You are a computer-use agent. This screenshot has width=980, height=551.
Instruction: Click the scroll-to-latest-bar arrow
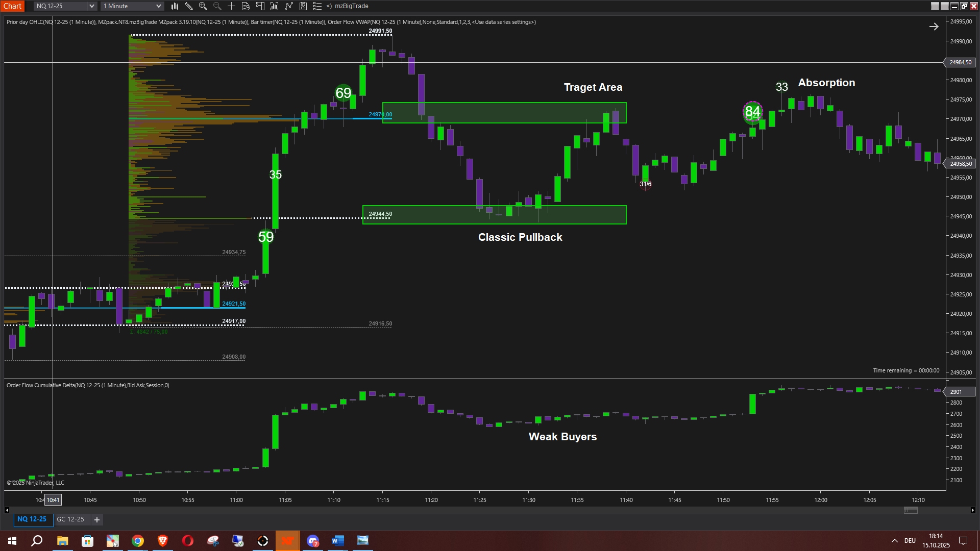934,27
